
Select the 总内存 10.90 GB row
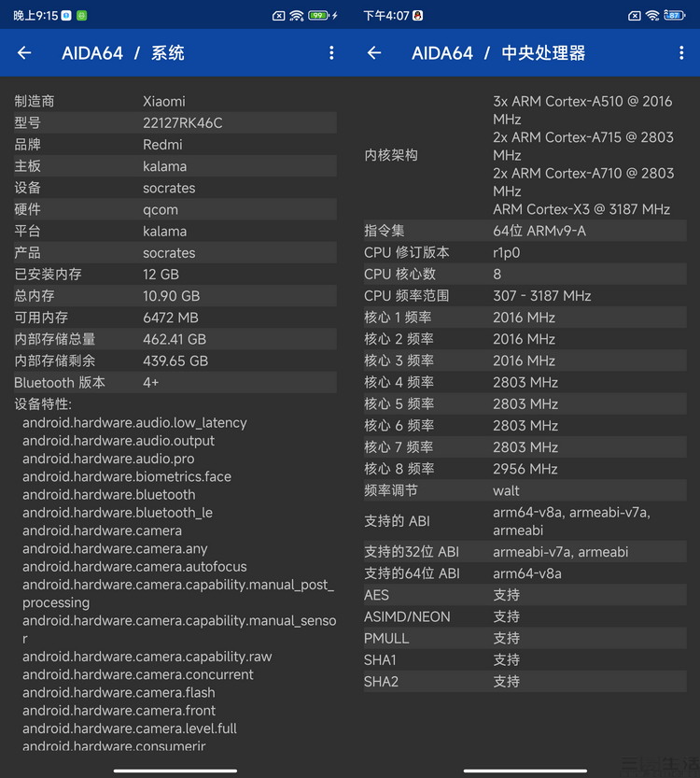click(x=175, y=296)
